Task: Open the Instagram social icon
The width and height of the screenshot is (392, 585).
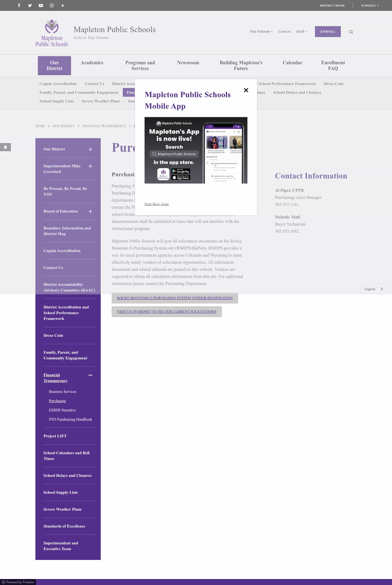Action: pyautogui.click(x=52, y=5)
